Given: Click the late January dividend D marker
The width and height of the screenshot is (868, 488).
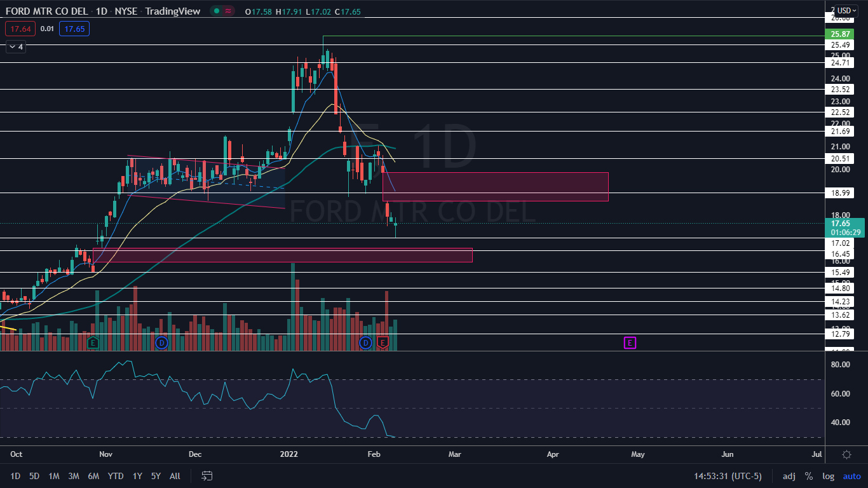Looking at the screenshot, I should point(365,343).
